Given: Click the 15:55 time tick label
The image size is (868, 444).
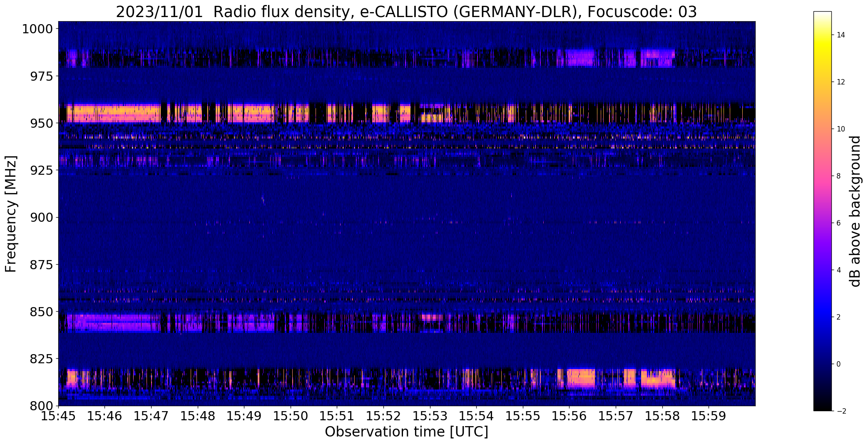Looking at the screenshot, I should (523, 416).
